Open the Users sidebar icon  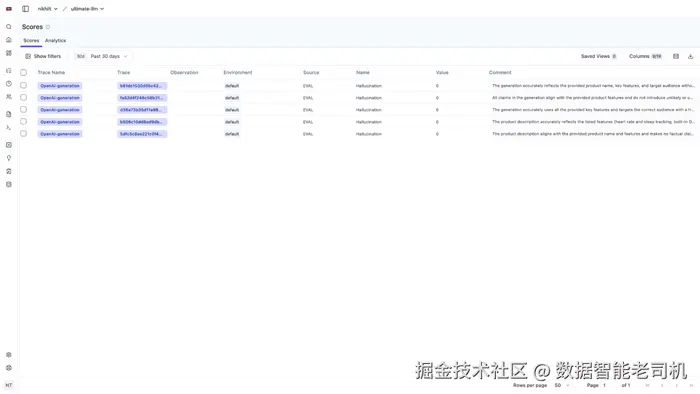click(x=8, y=97)
